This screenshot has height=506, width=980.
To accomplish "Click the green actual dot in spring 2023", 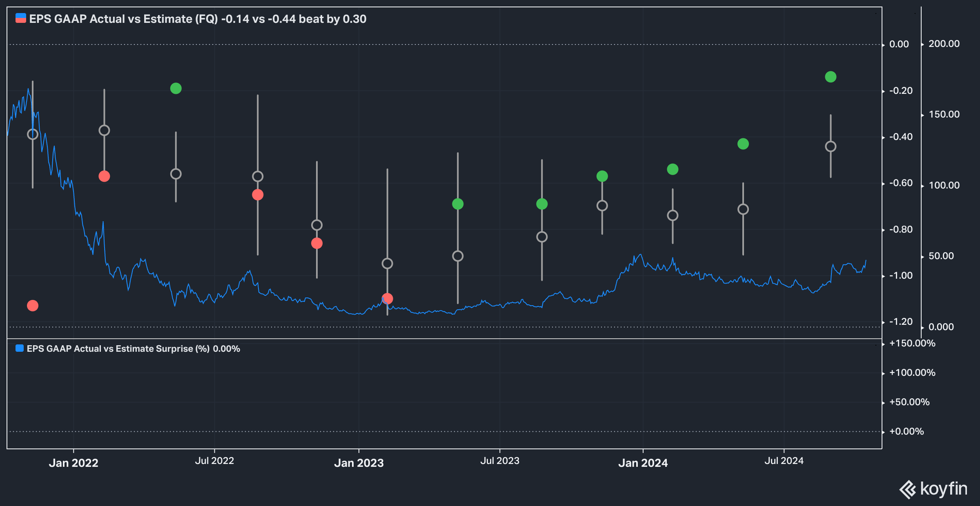I will (458, 204).
